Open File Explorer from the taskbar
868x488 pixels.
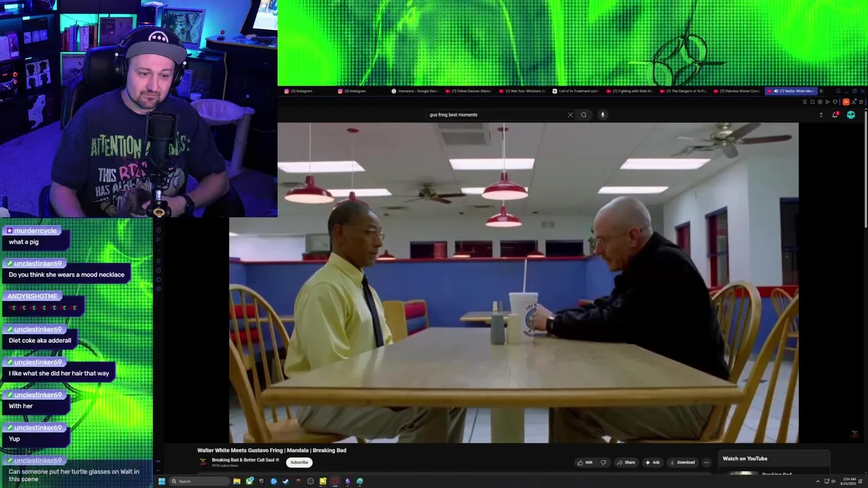pos(237,481)
